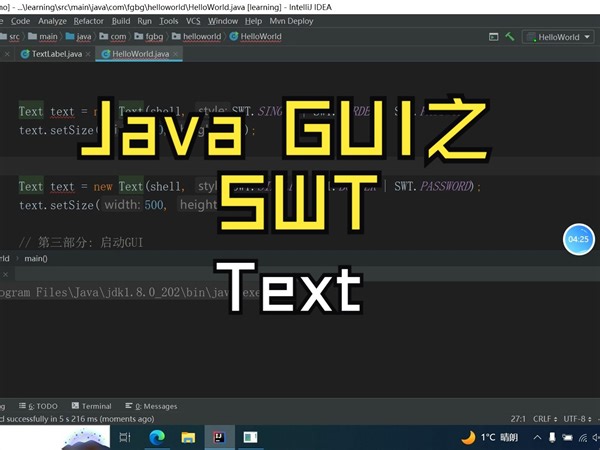Open the Terminal tool window

91,406
